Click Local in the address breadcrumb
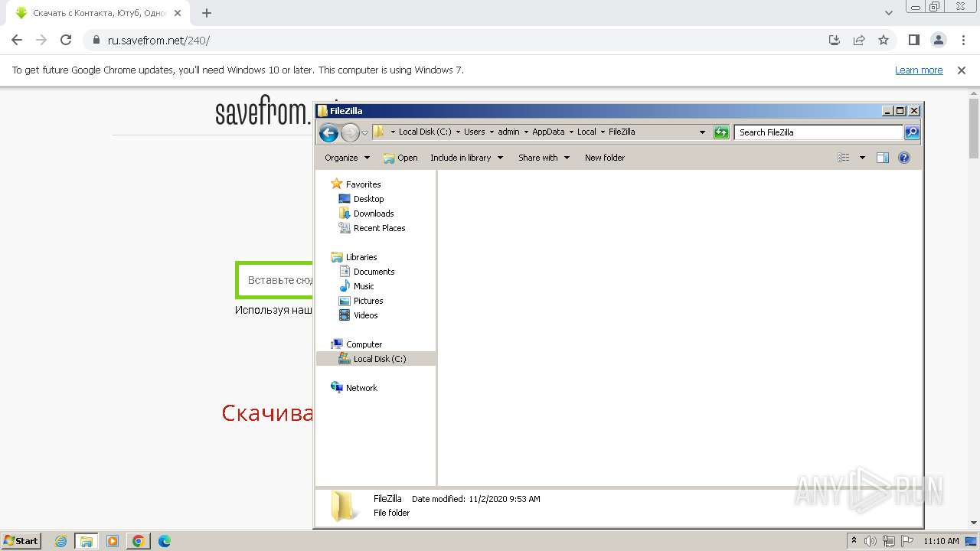The image size is (980, 551). click(x=586, y=132)
